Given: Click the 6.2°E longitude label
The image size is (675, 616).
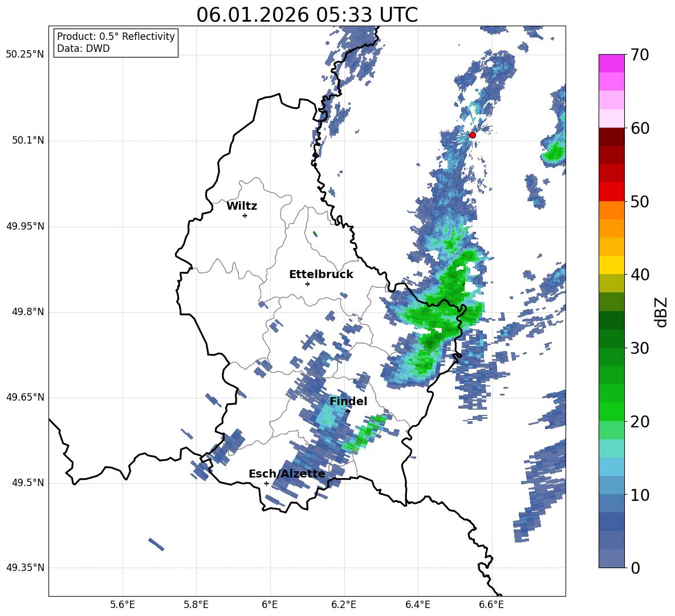Looking at the screenshot, I should (x=344, y=605).
